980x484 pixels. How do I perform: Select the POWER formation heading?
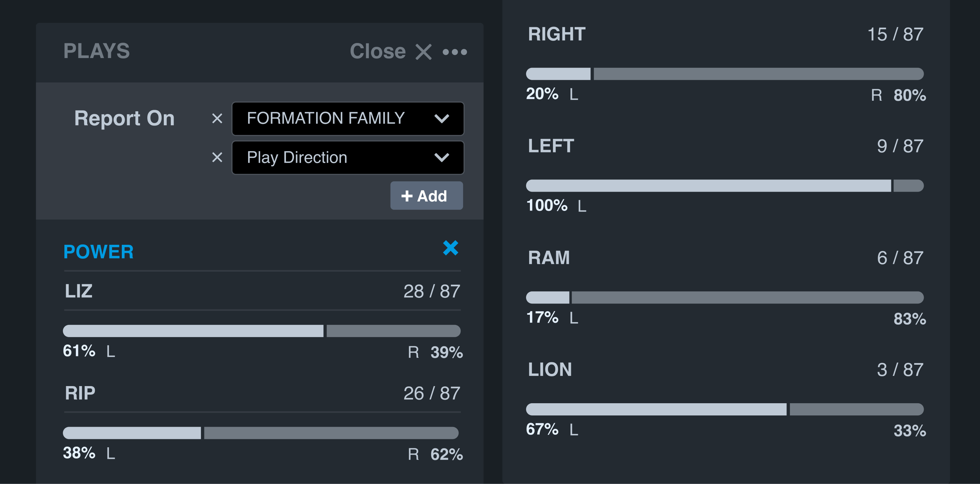coord(99,252)
